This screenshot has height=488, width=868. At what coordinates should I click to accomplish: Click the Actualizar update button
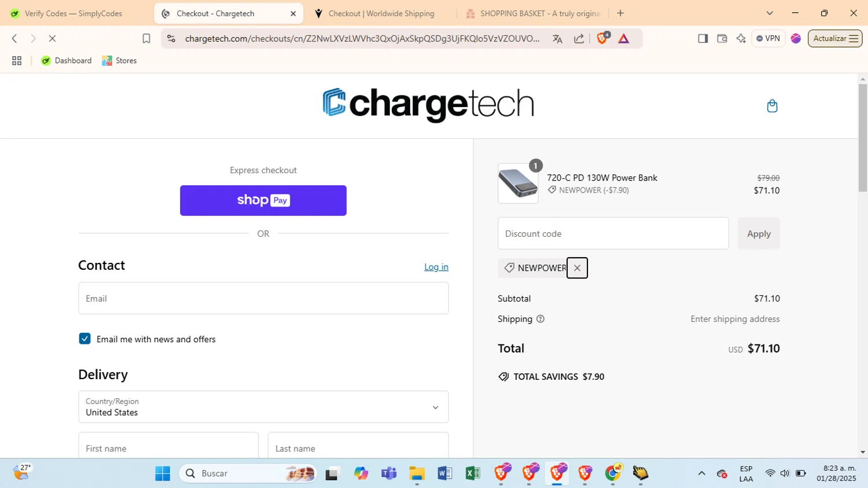coord(835,39)
